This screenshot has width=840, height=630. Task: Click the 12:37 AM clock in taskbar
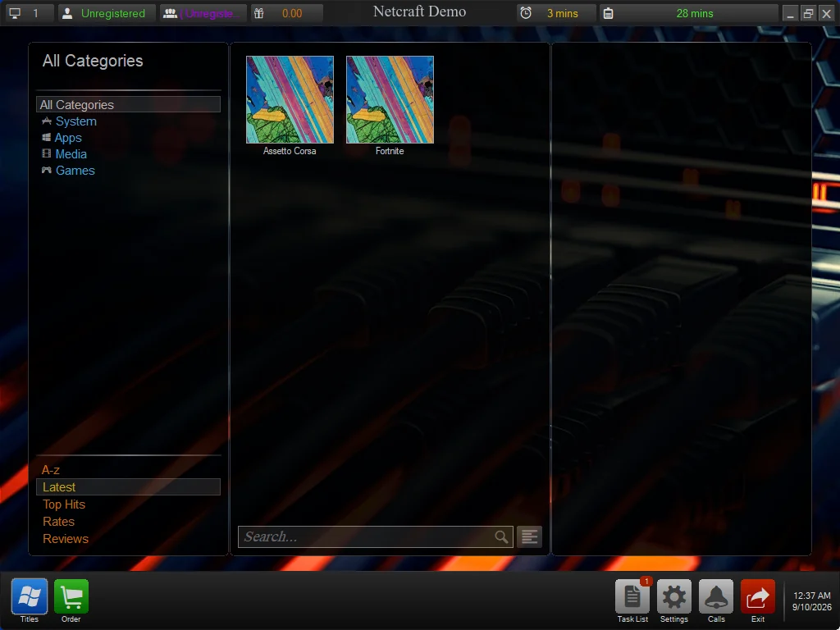[x=812, y=596]
